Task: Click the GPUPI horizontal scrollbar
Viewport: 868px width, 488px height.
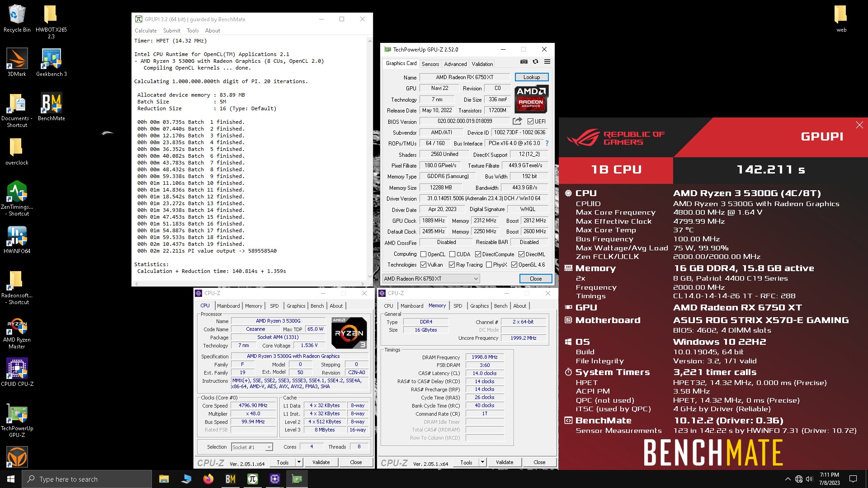Action: [x=249, y=284]
